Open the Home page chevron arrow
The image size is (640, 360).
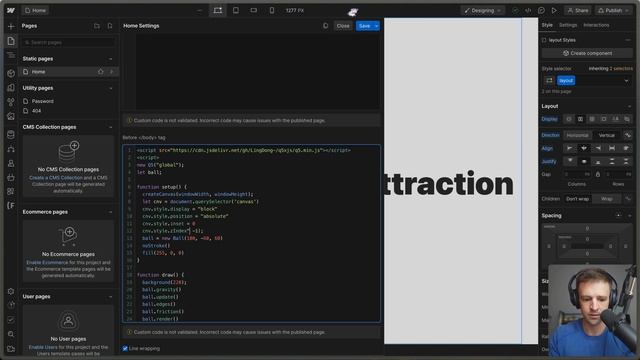coord(112,72)
